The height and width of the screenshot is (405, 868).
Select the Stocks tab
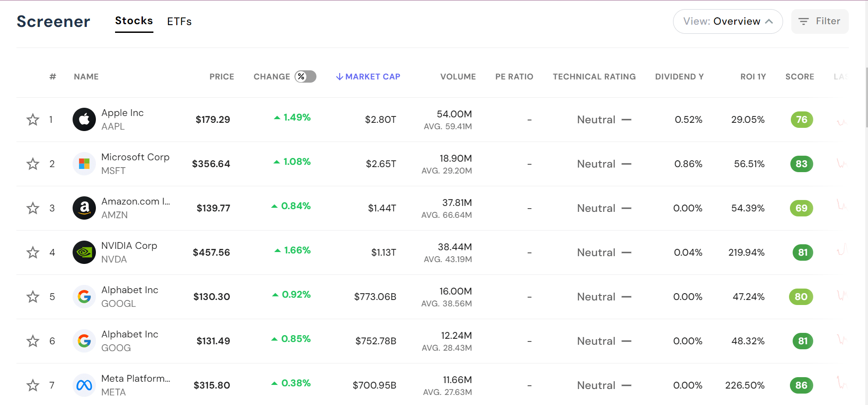[x=134, y=21]
